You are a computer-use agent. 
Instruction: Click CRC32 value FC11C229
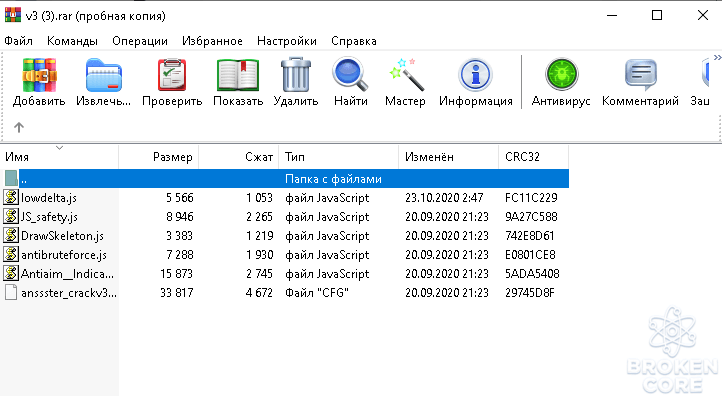531,198
